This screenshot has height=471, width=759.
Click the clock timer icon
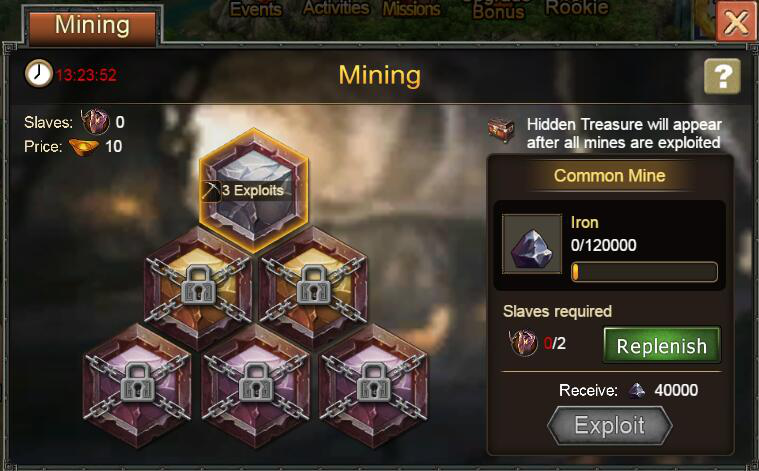[38, 74]
